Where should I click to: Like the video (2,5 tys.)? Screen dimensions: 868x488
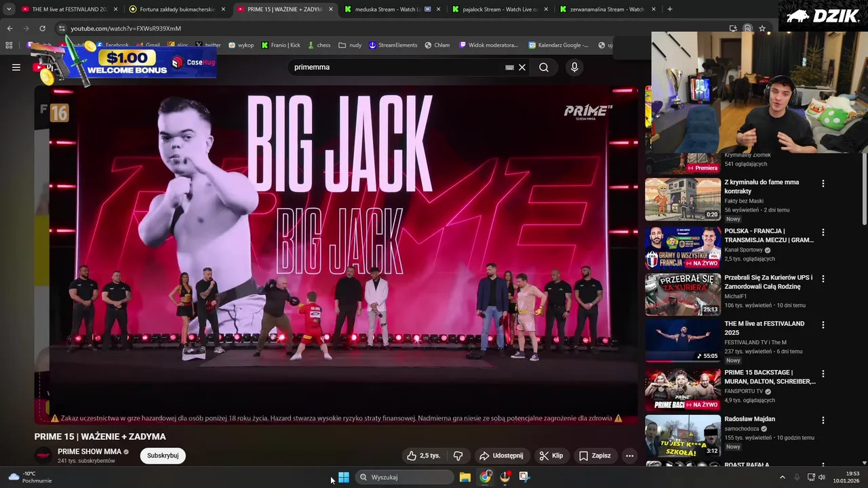click(x=424, y=455)
